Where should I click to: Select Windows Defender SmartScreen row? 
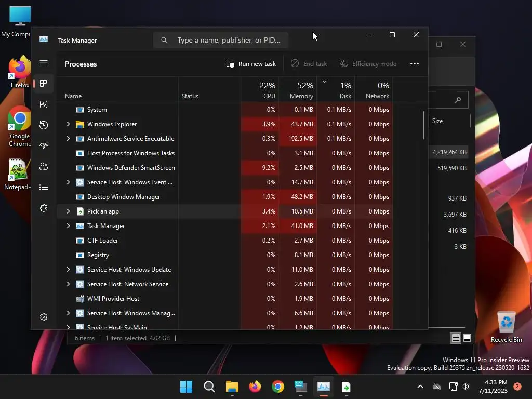click(225, 168)
